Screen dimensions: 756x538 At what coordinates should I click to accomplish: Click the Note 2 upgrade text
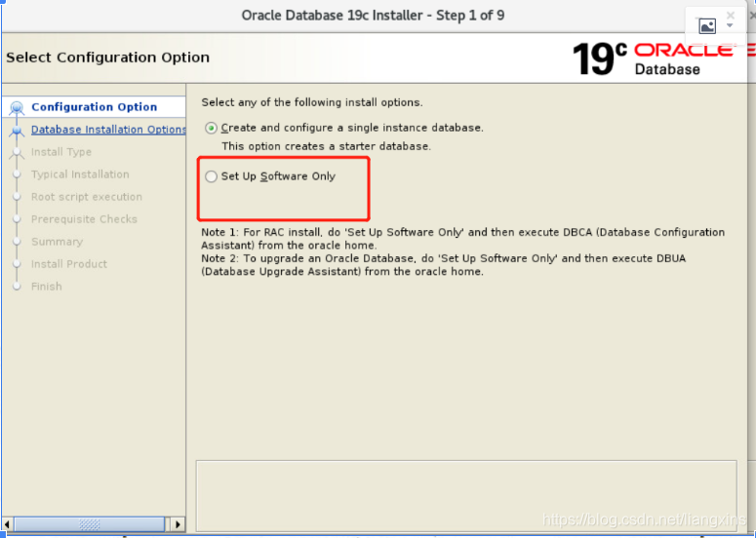[x=444, y=265]
